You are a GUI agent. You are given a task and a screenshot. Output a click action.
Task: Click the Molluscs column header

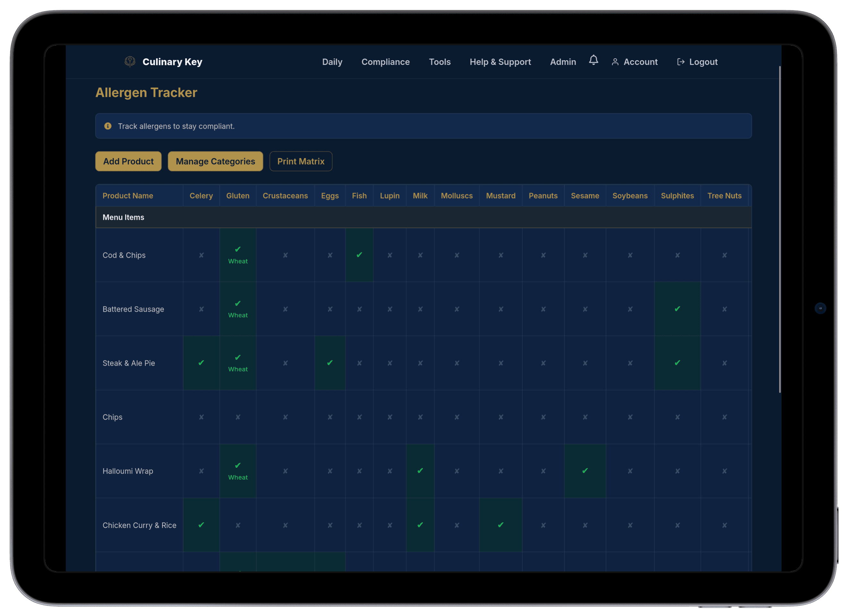pos(457,196)
